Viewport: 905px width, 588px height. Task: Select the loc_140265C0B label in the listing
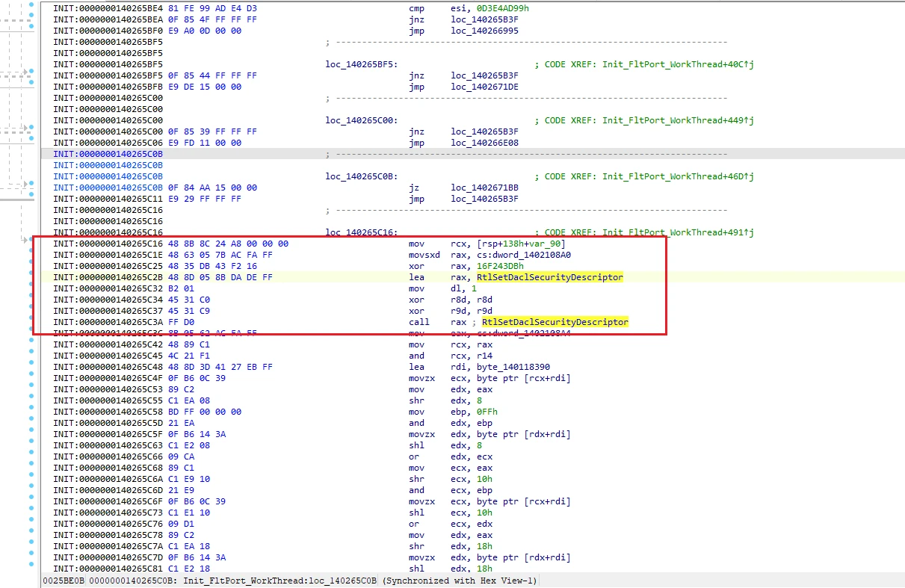[361, 176]
